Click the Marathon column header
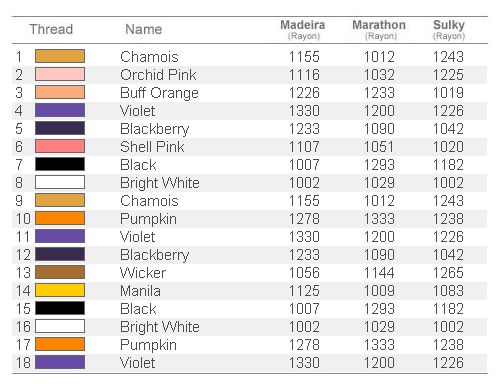This screenshot has width=500, height=384. (379, 30)
